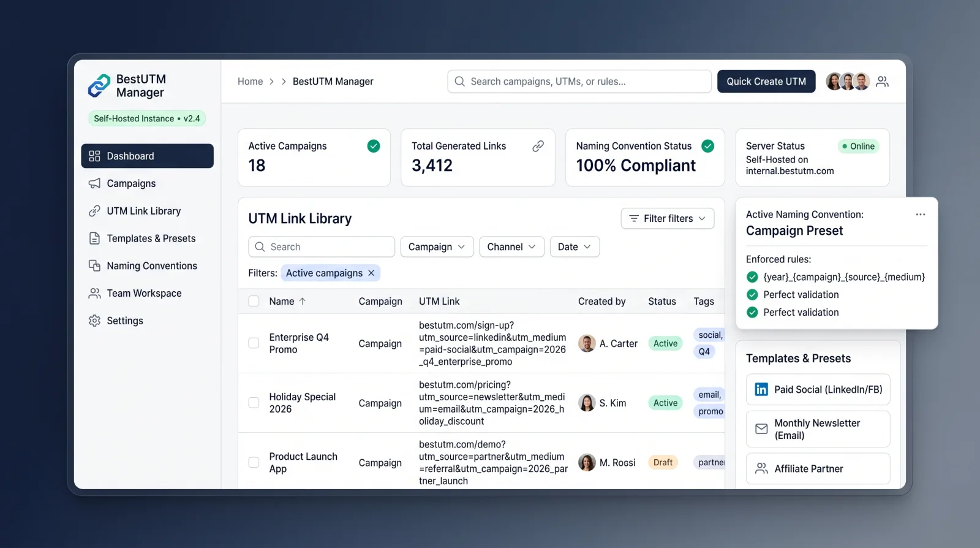Screen dimensions: 980x548
Task: Click the Draft status badge for Product Launch App
Action: tap(663, 463)
